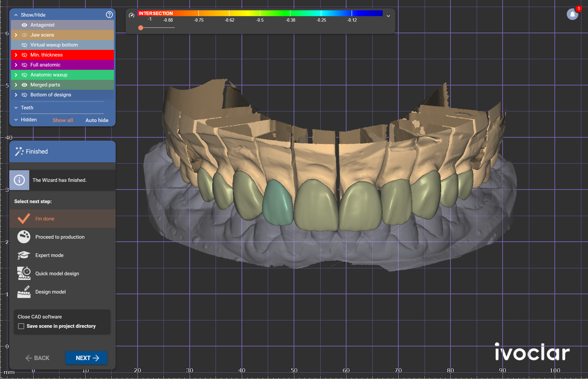
Task: Click the intersection gauge icon
Action: click(132, 15)
